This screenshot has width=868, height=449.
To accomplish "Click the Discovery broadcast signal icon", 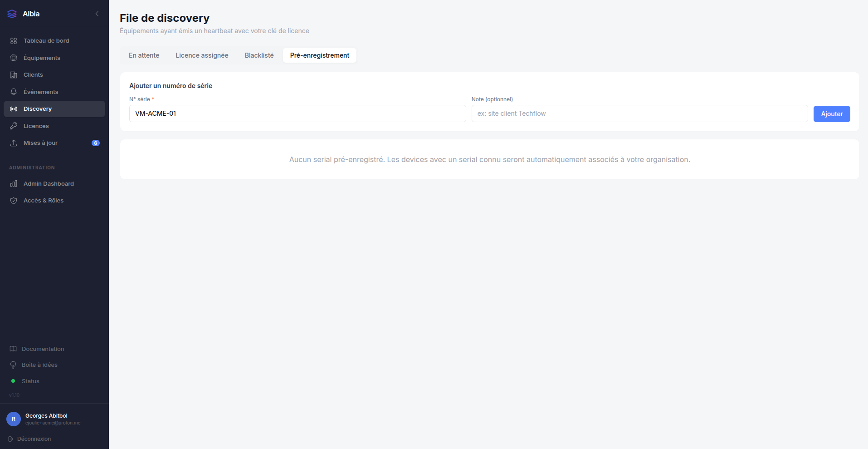I will coord(14,109).
